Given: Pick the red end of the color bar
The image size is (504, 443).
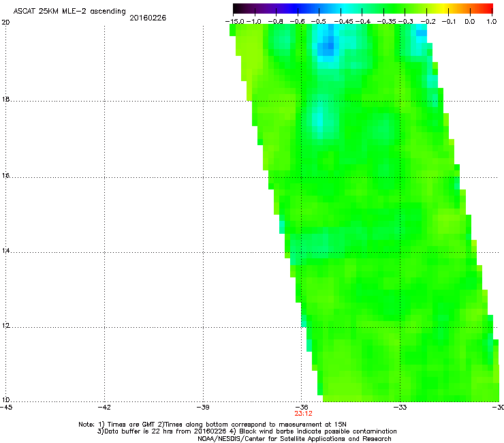Looking at the screenshot, I should click(x=488, y=8).
